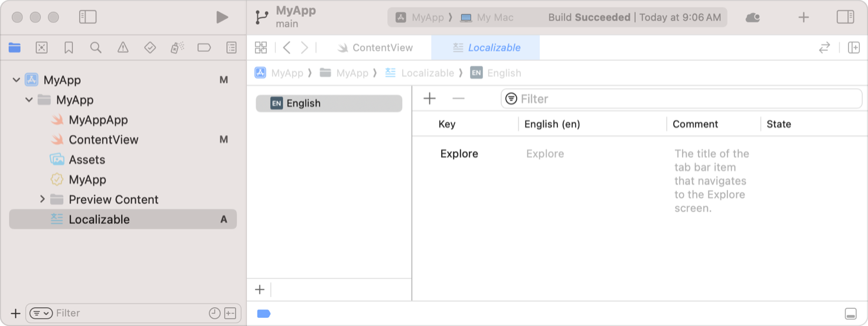
Task: Select English language in the list
Action: (x=329, y=103)
